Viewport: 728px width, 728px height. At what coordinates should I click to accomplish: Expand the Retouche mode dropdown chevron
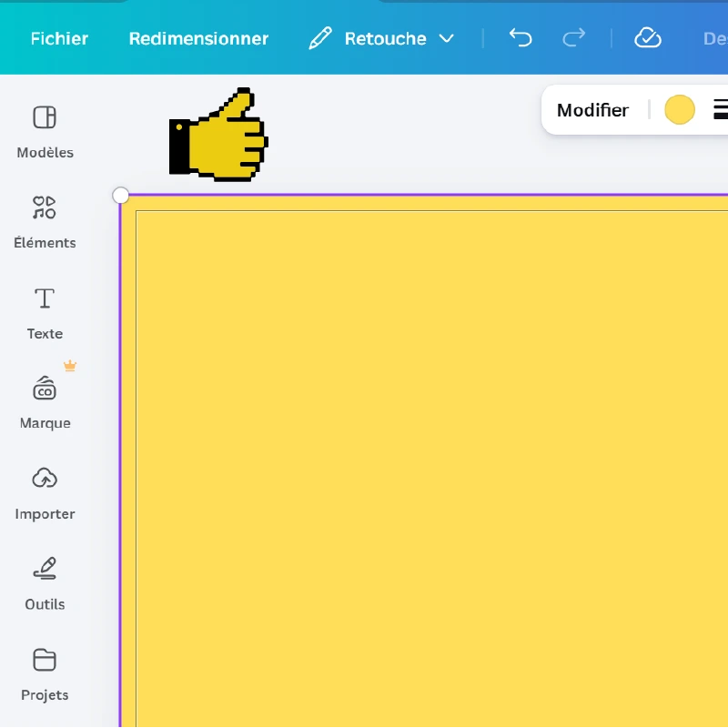tap(446, 38)
